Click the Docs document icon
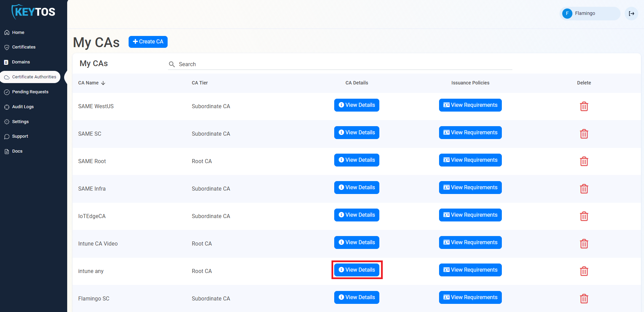Screen dimensions: 644x312 (x=6, y=151)
